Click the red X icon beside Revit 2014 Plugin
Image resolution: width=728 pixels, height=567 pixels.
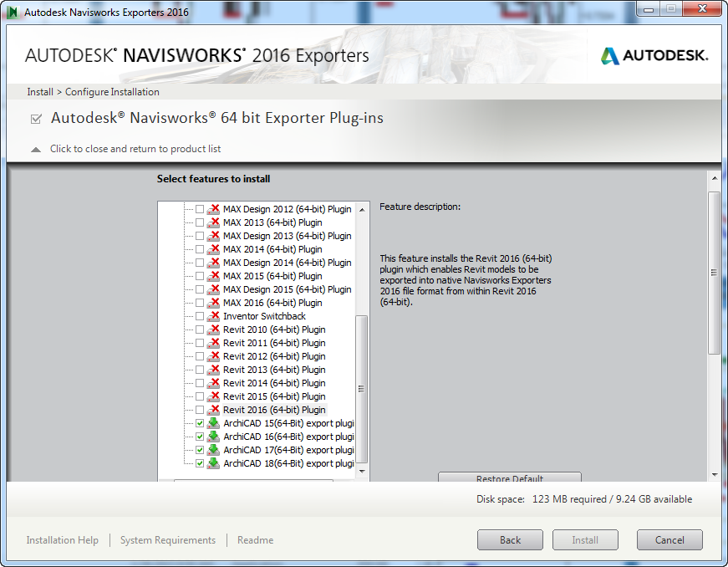coord(213,383)
